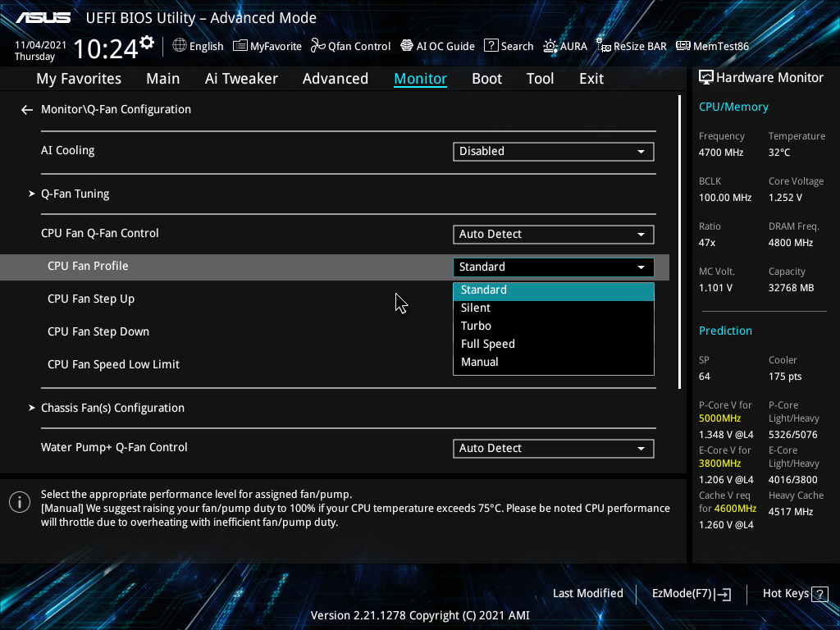Choose Manual fan profile option
The height and width of the screenshot is (630, 840).
click(x=554, y=362)
